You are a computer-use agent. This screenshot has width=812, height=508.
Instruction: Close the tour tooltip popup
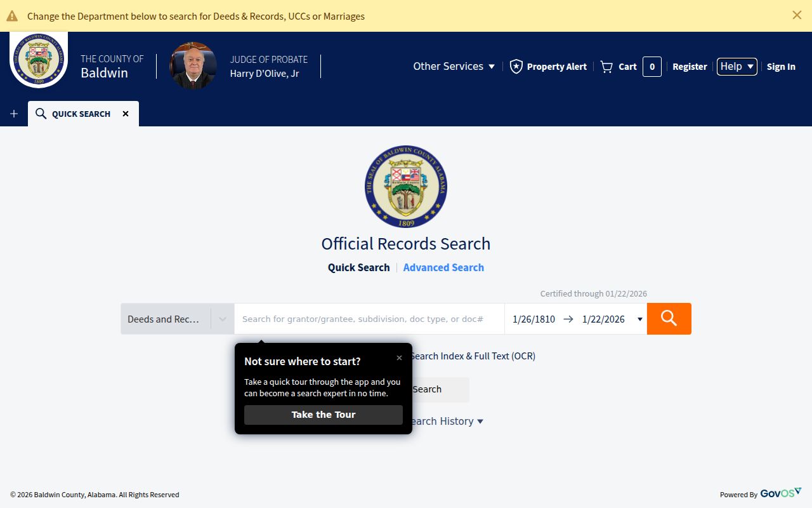coord(399,358)
